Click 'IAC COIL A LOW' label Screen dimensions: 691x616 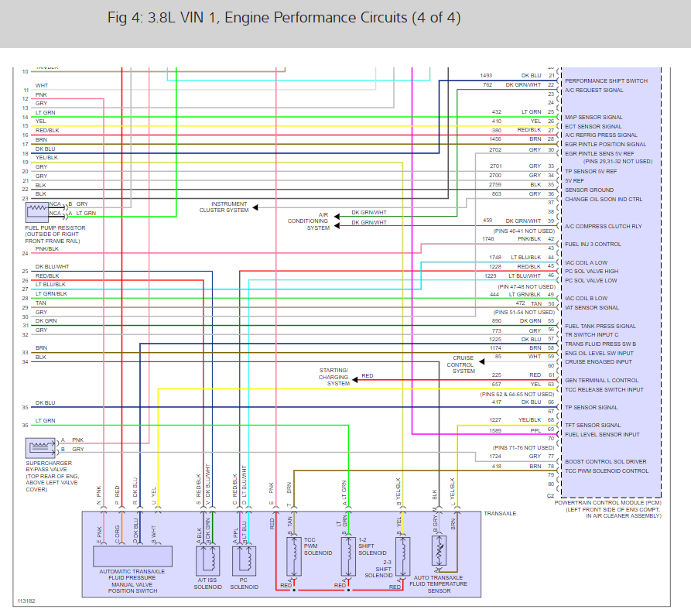click(586, 262)
